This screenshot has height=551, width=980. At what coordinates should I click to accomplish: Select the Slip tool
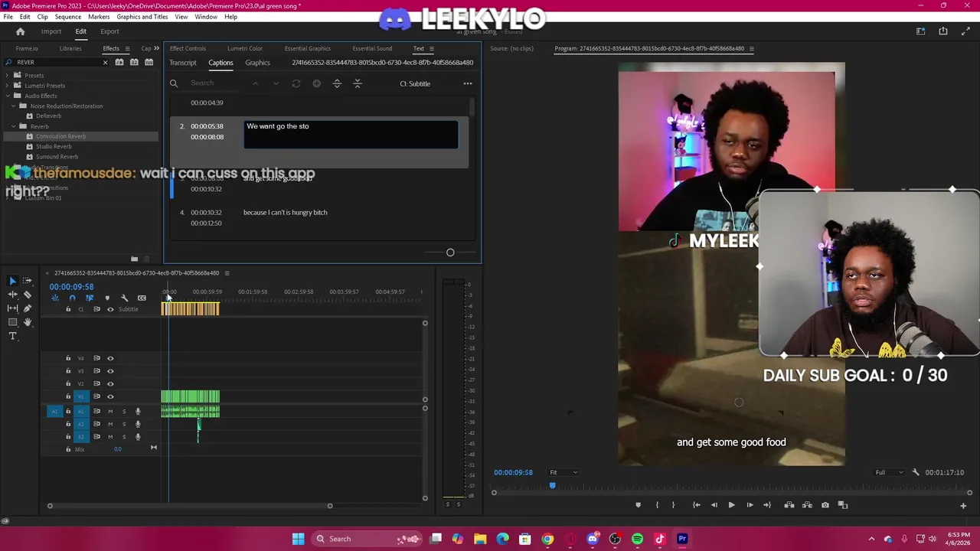click(x=12, y=308)
